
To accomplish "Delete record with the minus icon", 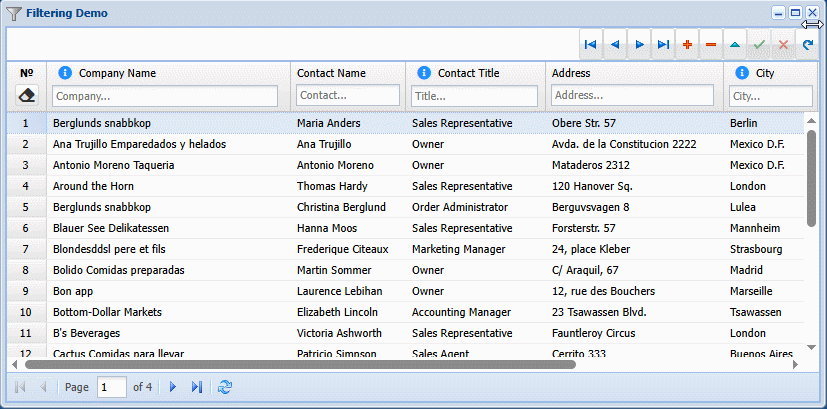I will pos(711,45).
